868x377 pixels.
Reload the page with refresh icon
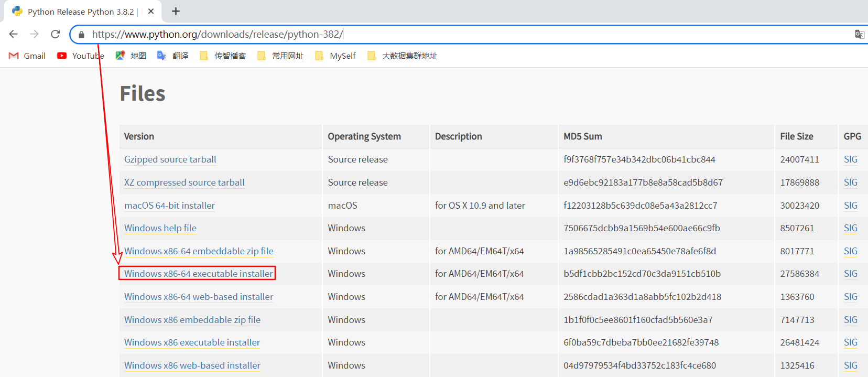pos(56,34)
